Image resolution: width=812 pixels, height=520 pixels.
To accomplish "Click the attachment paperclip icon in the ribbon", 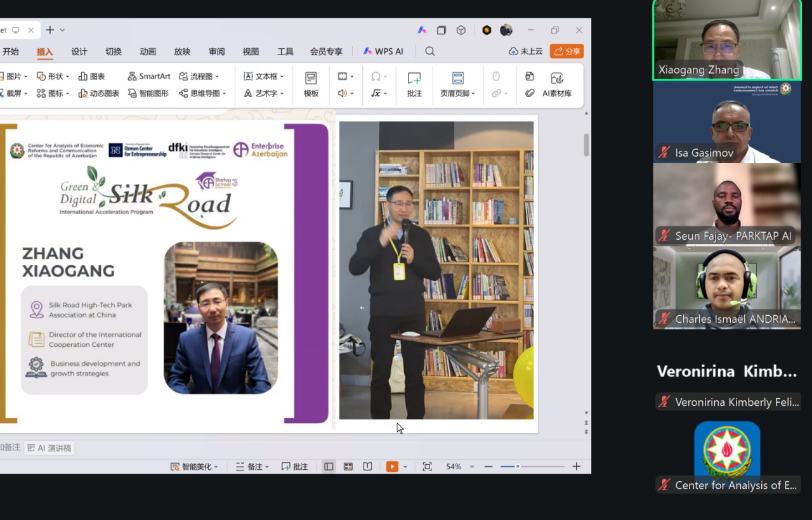I will 530,93.
